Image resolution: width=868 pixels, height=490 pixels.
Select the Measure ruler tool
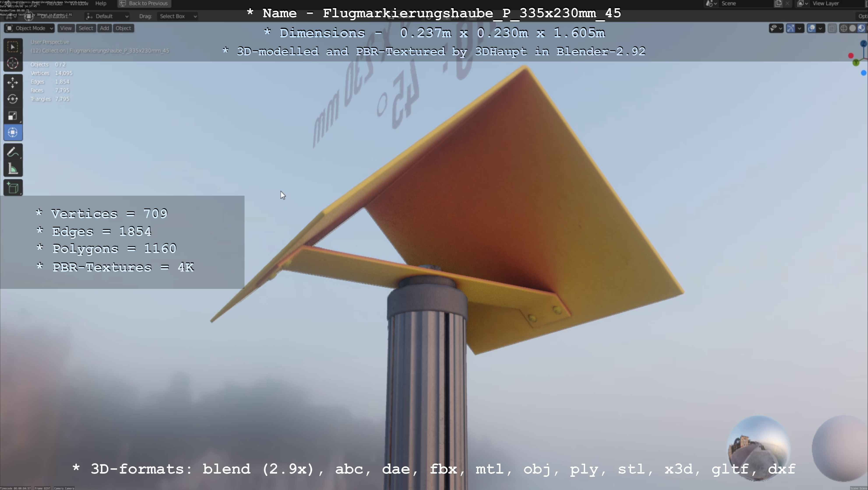(13, 169)
